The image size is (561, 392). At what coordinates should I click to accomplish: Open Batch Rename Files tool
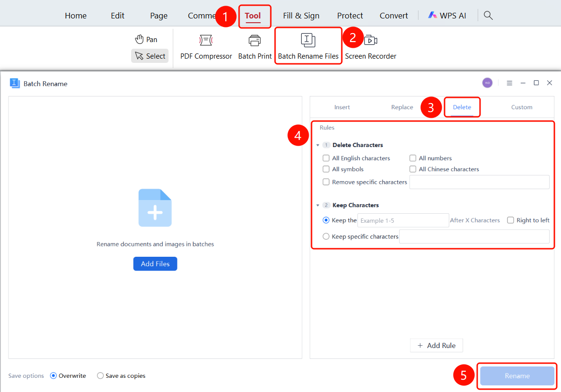[x=308, y=46]
